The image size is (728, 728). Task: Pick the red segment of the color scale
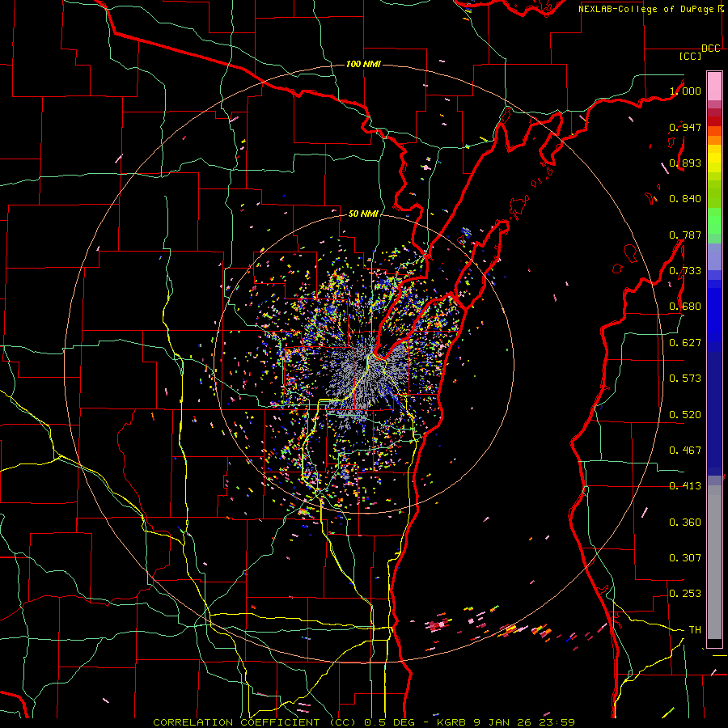pos(714,121)
